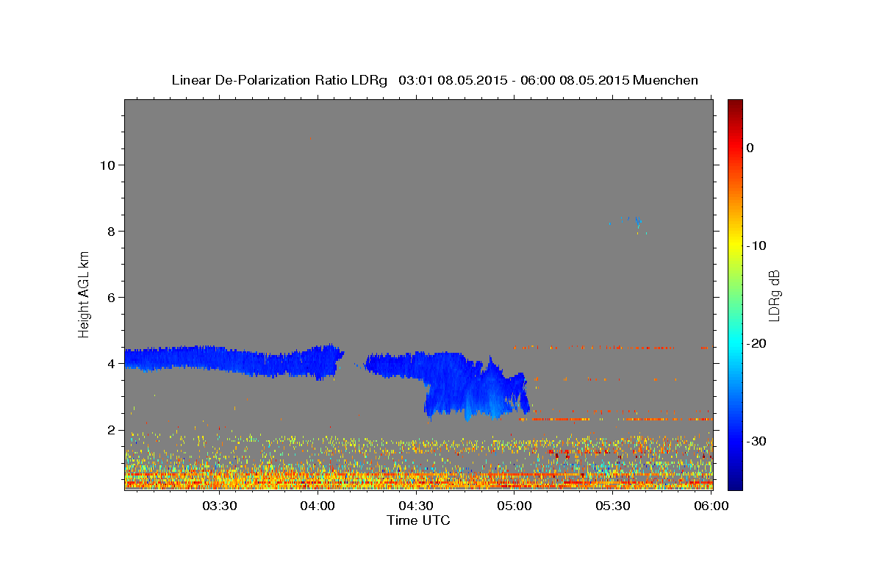Click the 'Time UTC' axis label
Viewport: 882px width, 588px height.
tap(418, 520)
